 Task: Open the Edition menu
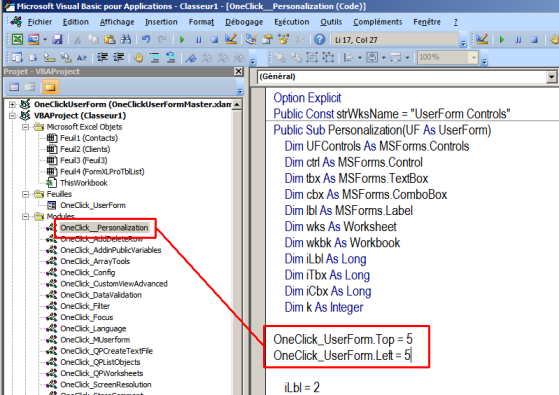(x=76, y=22)
